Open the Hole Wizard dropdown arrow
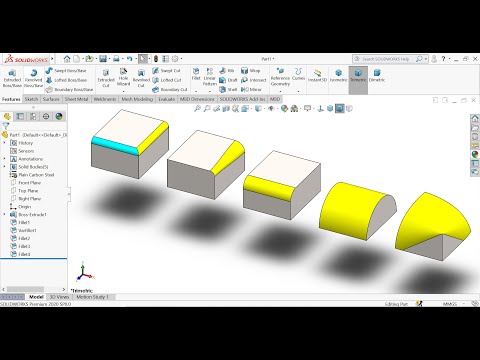This screenshot has height=360, width=480. [x=123, y=91]
